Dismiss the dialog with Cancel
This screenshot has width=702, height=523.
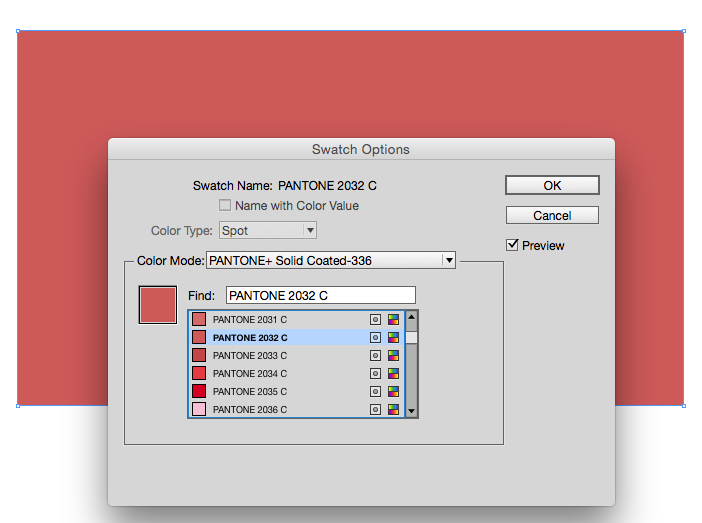point(552,215)
